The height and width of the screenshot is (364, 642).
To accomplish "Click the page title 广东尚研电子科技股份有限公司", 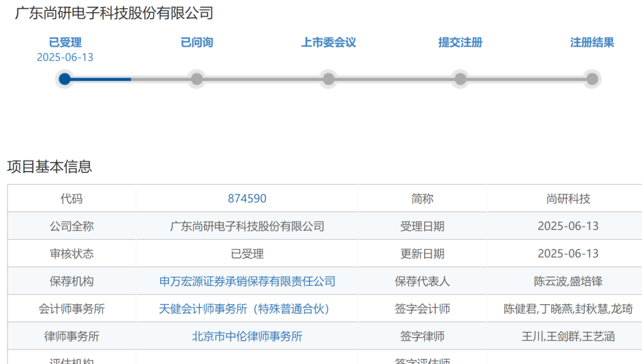I will [x=114, y=13].
